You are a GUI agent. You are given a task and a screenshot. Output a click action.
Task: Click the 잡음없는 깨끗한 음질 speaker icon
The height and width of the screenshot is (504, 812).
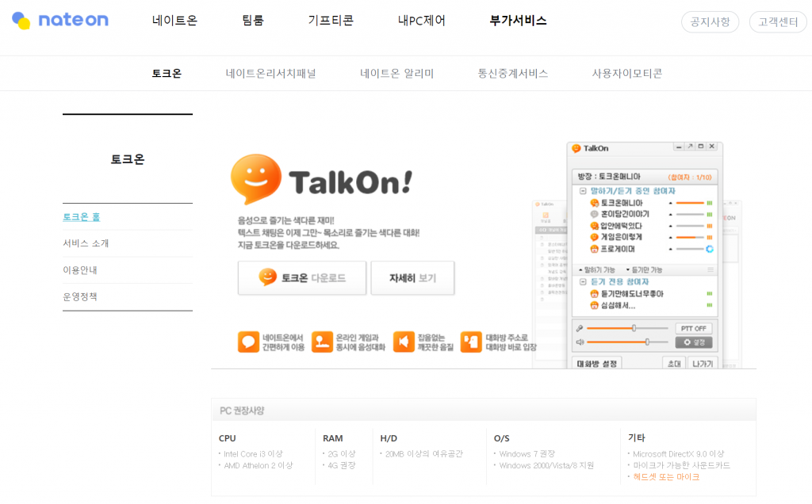(404, 342)
